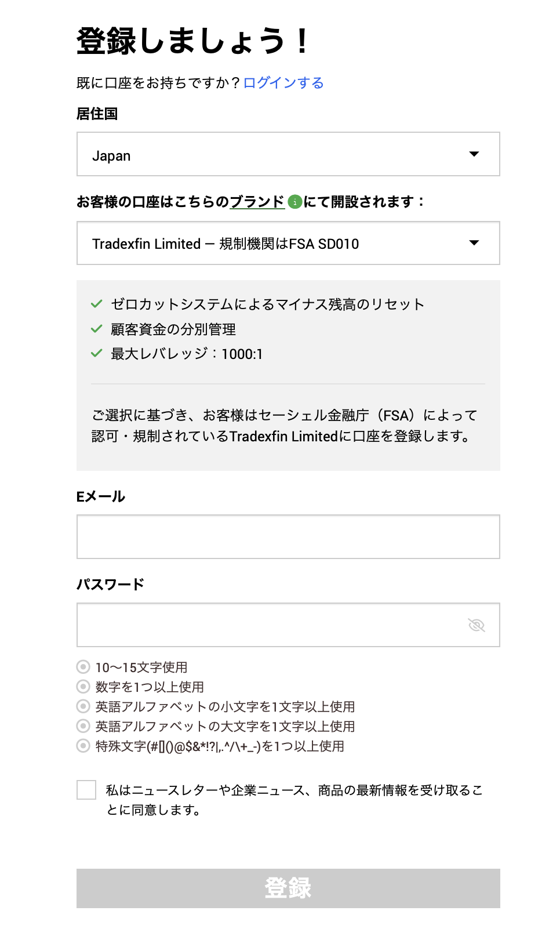Screen dimensions: 560x936
Task: Follow the ログインする link
Action: coord(283,83)
